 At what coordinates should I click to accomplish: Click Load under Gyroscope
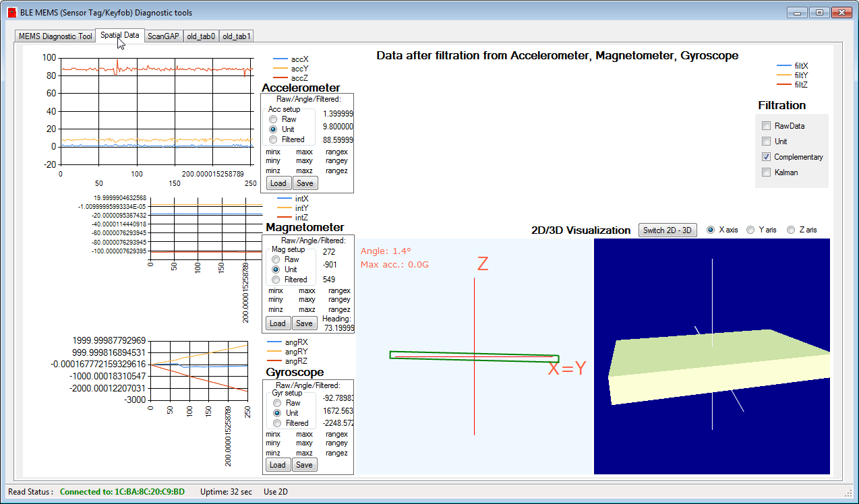pyautogui.click(x=278, y=465)
